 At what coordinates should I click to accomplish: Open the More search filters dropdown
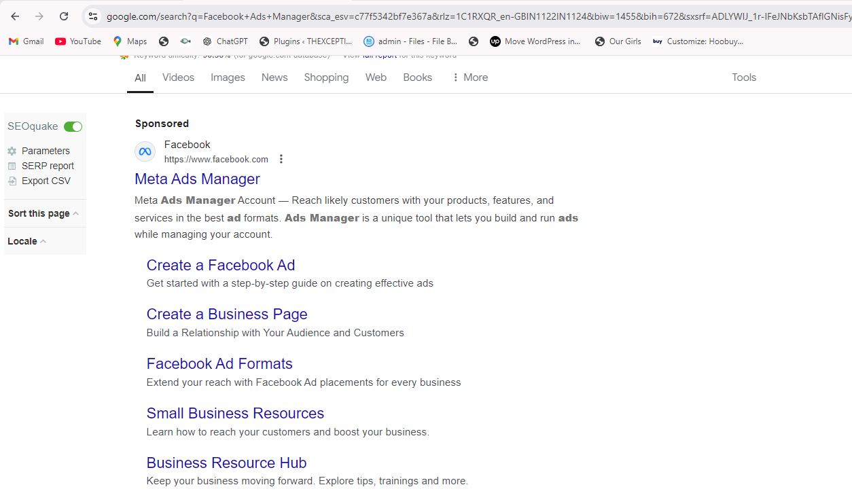click(469, 77)
